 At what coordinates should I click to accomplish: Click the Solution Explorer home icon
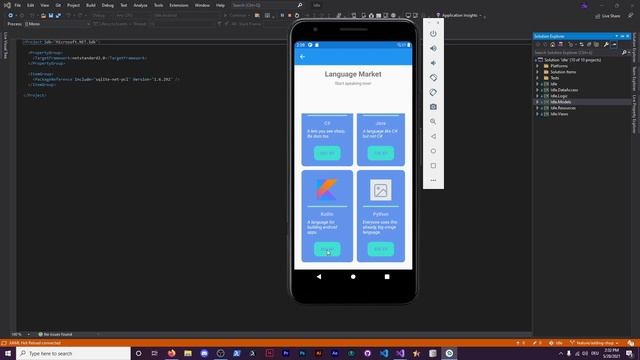pyautogui.click(x=553, y=44)
